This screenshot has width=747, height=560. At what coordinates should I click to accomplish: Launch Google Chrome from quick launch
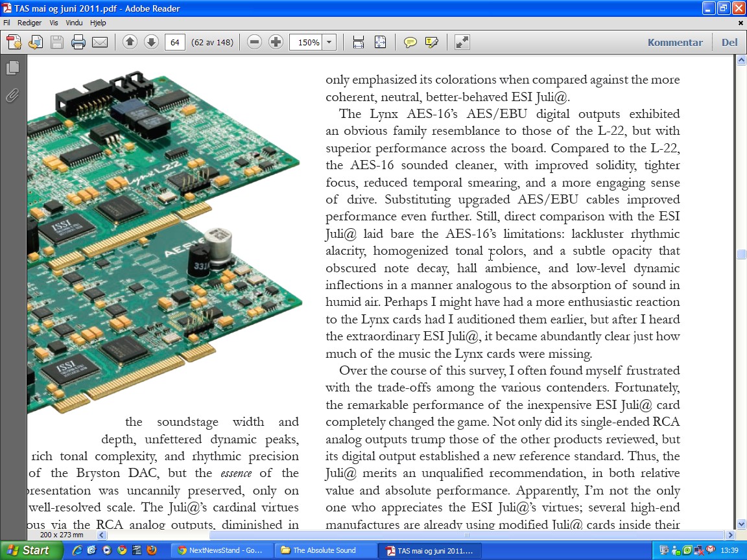[x=122, y=550]
